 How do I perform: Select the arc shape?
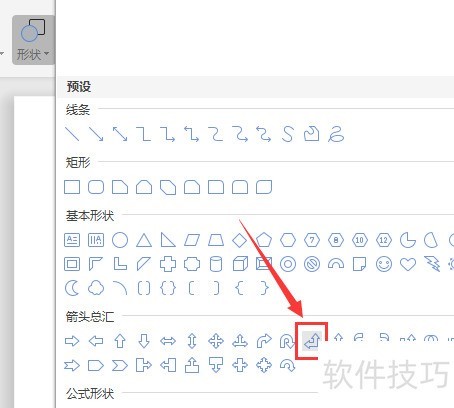[x=120, y=288]
